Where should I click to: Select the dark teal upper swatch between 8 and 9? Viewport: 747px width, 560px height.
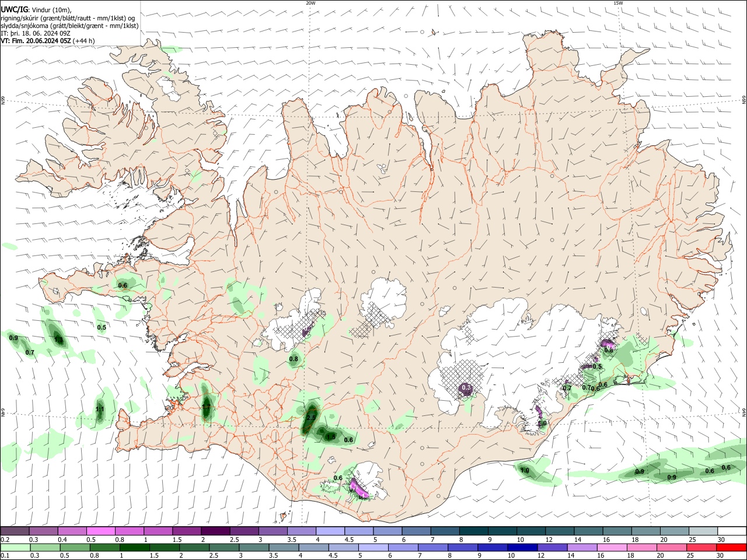[474, 531]
